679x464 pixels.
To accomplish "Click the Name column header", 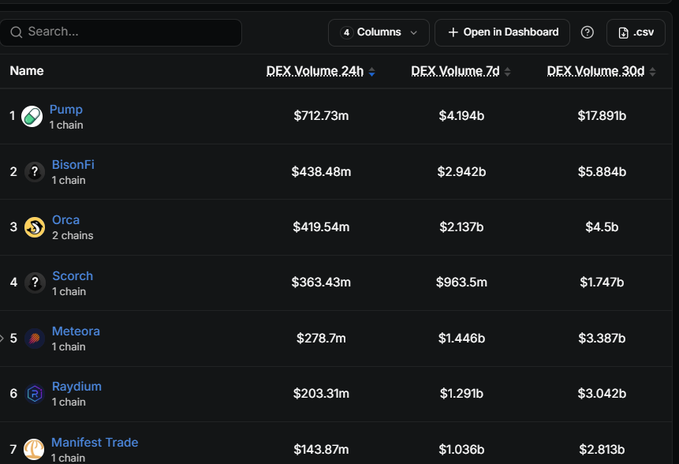I will point(27,71).
